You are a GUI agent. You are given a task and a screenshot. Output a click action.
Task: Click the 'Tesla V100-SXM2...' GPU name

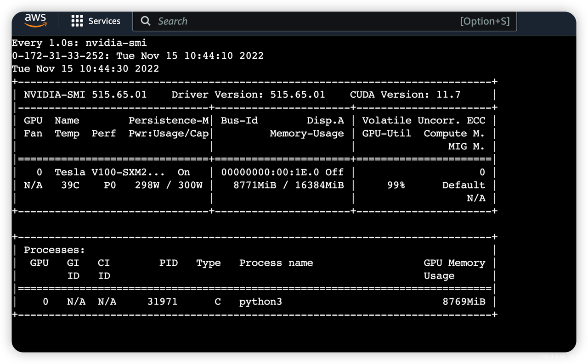tap(110, 172)
